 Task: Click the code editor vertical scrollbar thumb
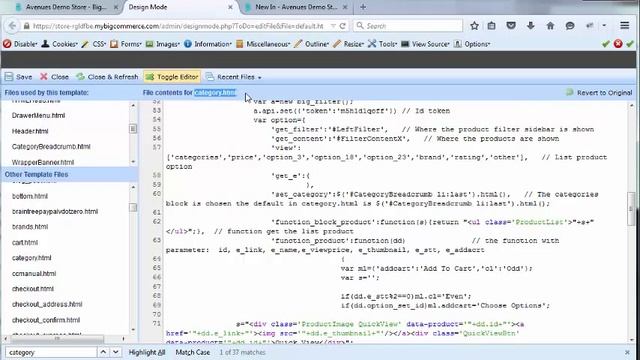631,209
